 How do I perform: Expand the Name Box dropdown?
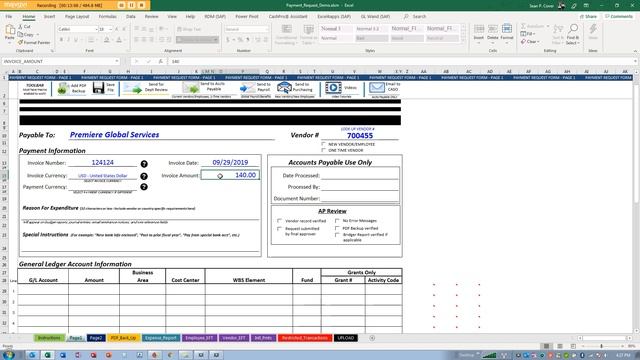tap(117, 61)
